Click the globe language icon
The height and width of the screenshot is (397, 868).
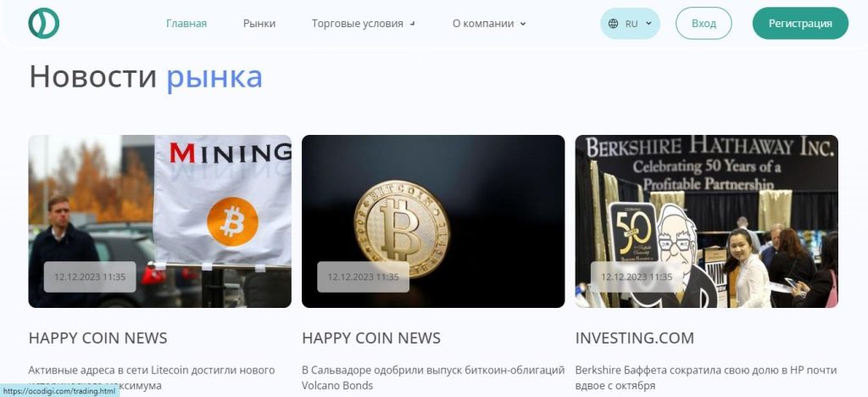(x=613, y=24)
